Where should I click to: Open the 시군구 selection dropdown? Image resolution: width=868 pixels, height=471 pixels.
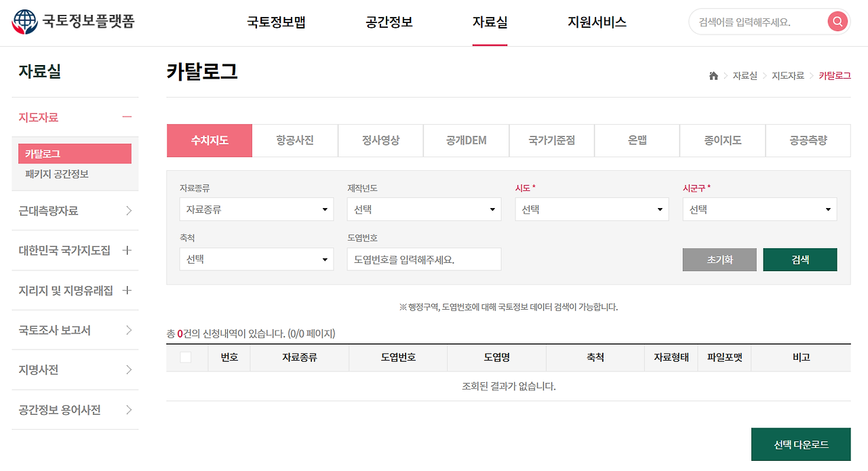tap(759, 209)
